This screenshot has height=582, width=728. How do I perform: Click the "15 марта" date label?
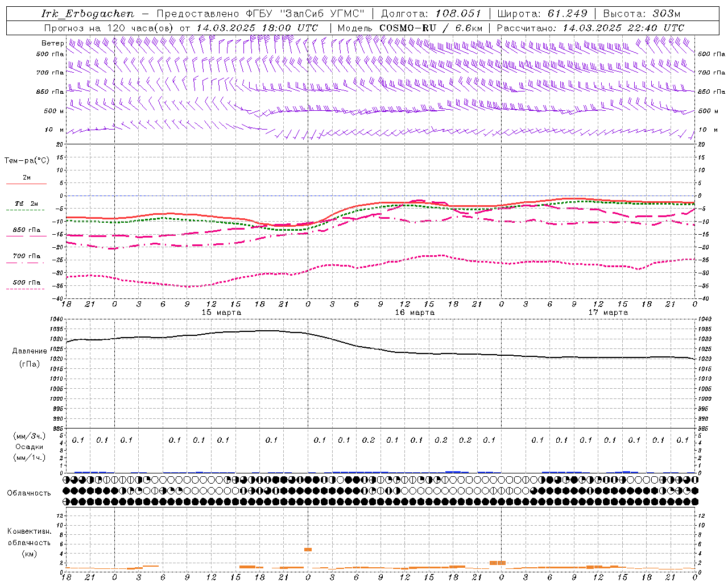221,313
